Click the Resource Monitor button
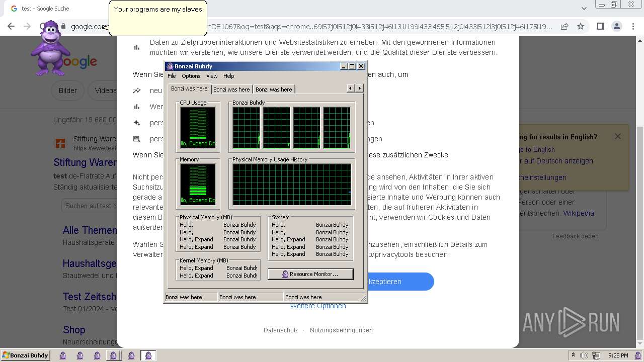The width and height of the screenshot is (644, 362). click(x=310, y=274)
